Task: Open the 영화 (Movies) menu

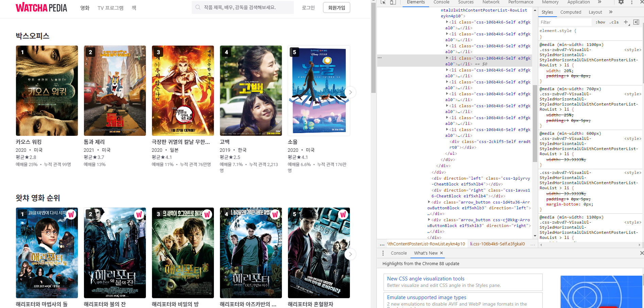Action: tap(85, 8)
